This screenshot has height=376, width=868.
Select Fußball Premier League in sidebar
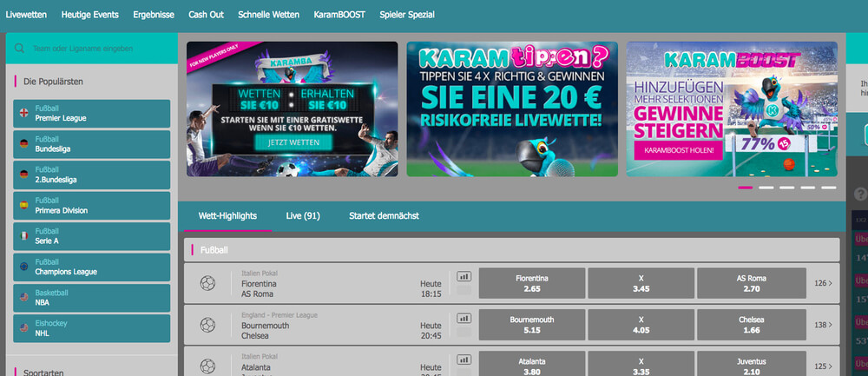92,114
